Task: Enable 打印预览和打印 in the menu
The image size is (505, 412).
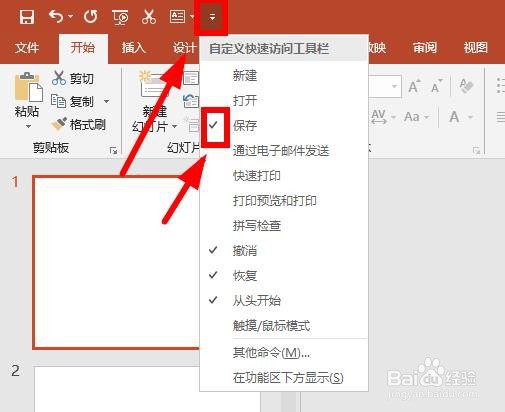Action: [x=284, y=200]
